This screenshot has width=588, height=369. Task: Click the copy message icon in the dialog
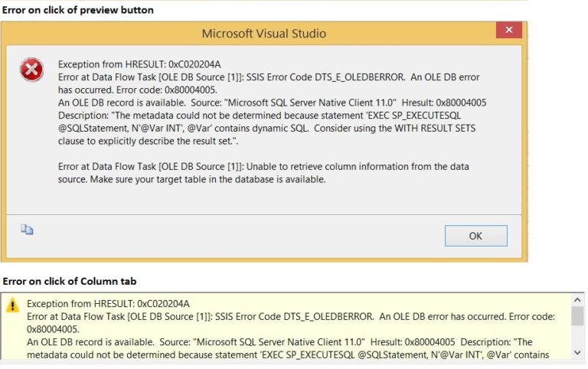pos(27,229)
